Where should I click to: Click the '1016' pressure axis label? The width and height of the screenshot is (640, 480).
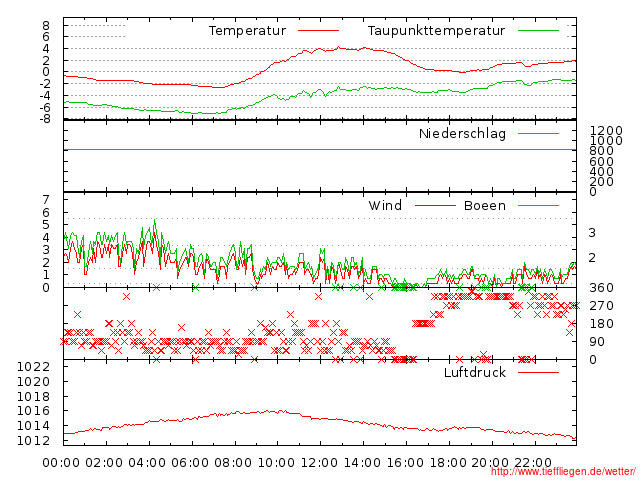tap(33, 411)
